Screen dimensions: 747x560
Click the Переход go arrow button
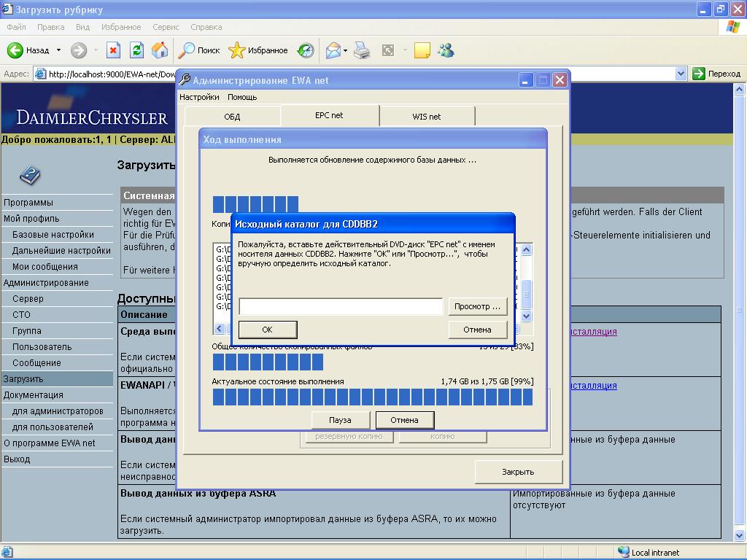click(716, 74)
